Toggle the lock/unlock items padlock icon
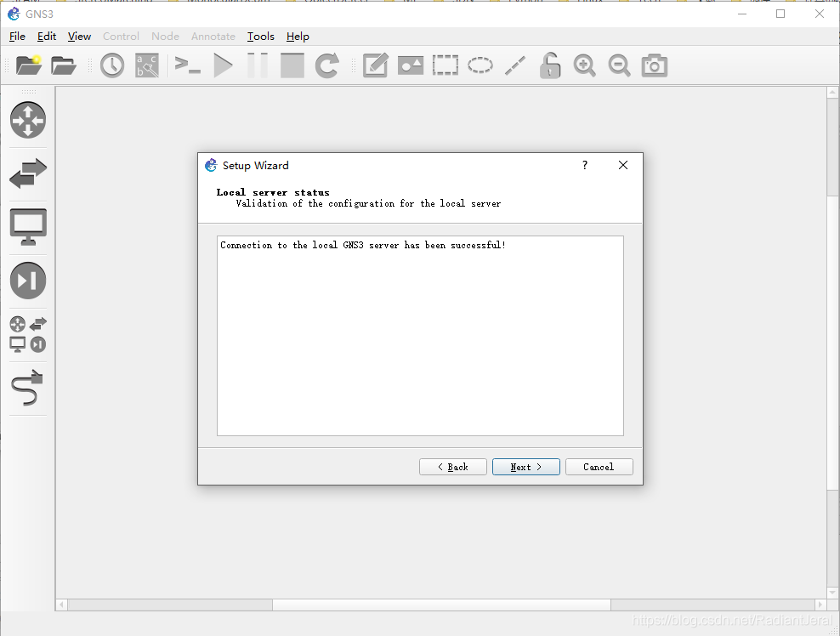Viewport: 840px width, 636px height. click(x=549, y=65)
